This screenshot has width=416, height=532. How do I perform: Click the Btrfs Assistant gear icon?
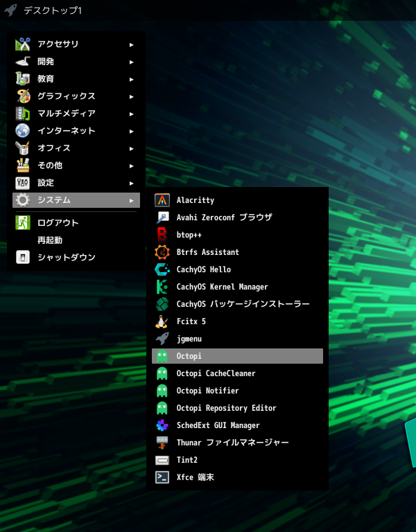[x=162, y=252]
